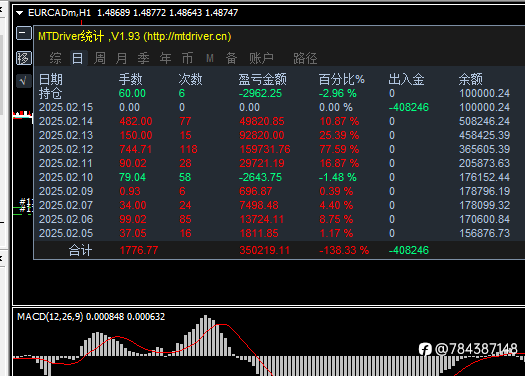
Task: Toggle the √ checkmark icon
Action: point(24,81)
